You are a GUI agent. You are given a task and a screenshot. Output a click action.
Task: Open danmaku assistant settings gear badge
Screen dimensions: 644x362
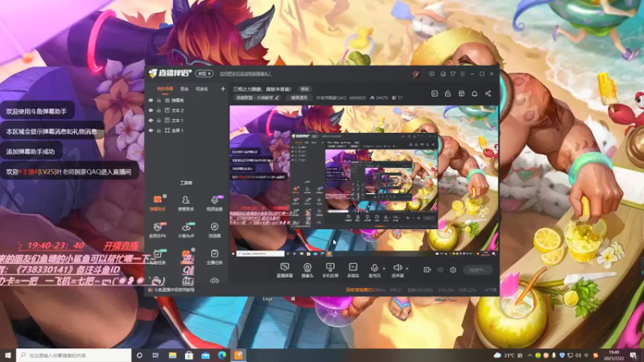pyautogui.click(x=165, y=196)
